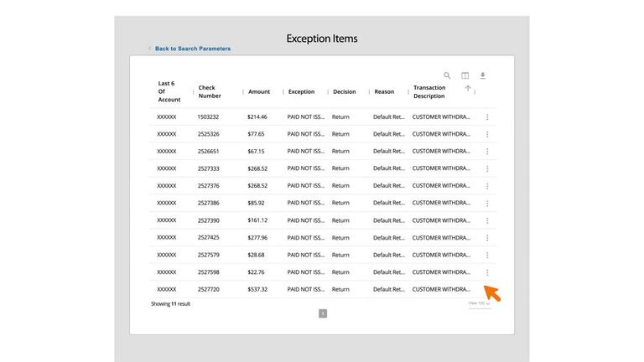Open row options for check 2527579
The height and width of the screenshot is (362, 644).
coord(487,255)
